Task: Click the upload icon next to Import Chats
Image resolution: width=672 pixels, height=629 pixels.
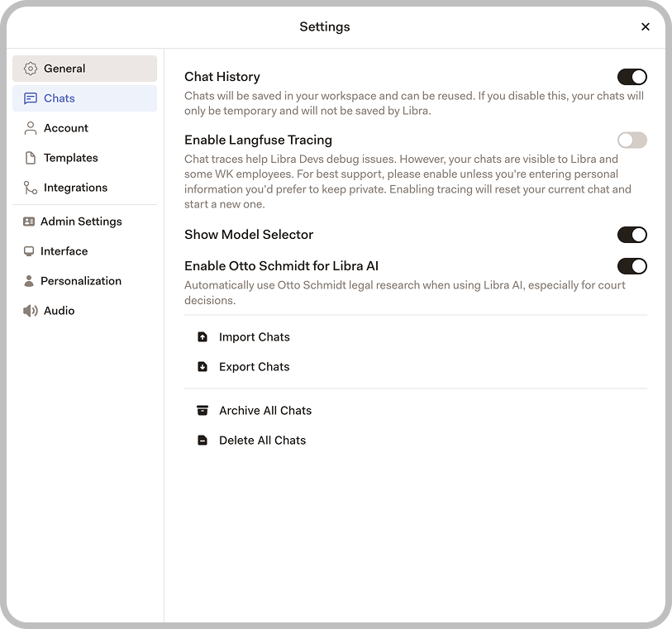Action: tap(203, 336)
